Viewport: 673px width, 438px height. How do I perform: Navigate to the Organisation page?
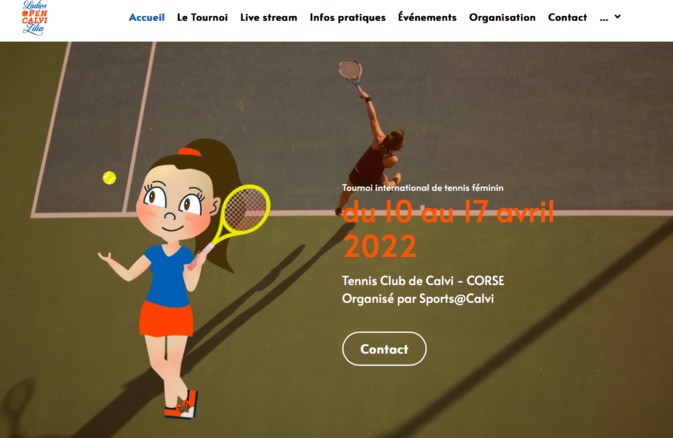pos(502,18)
